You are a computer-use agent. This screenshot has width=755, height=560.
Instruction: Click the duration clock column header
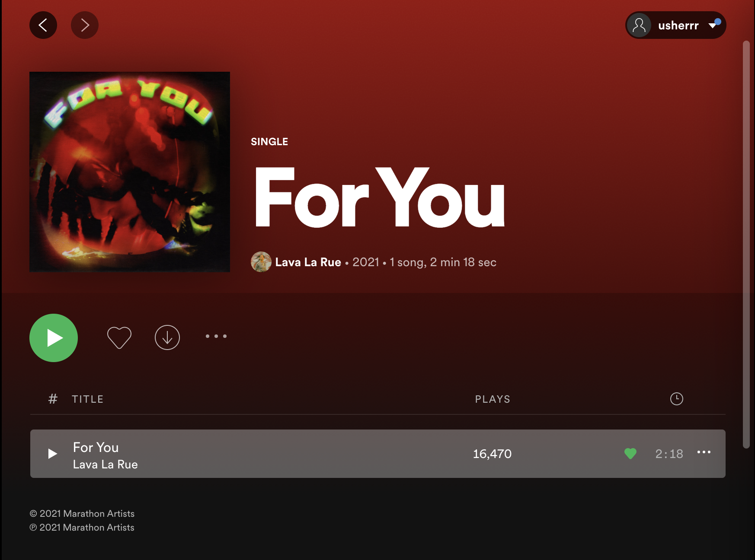click(x=677, y=399)
